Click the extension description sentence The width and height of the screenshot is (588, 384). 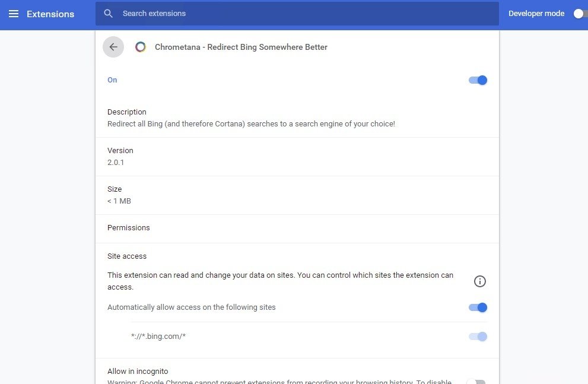click(251, 124)
